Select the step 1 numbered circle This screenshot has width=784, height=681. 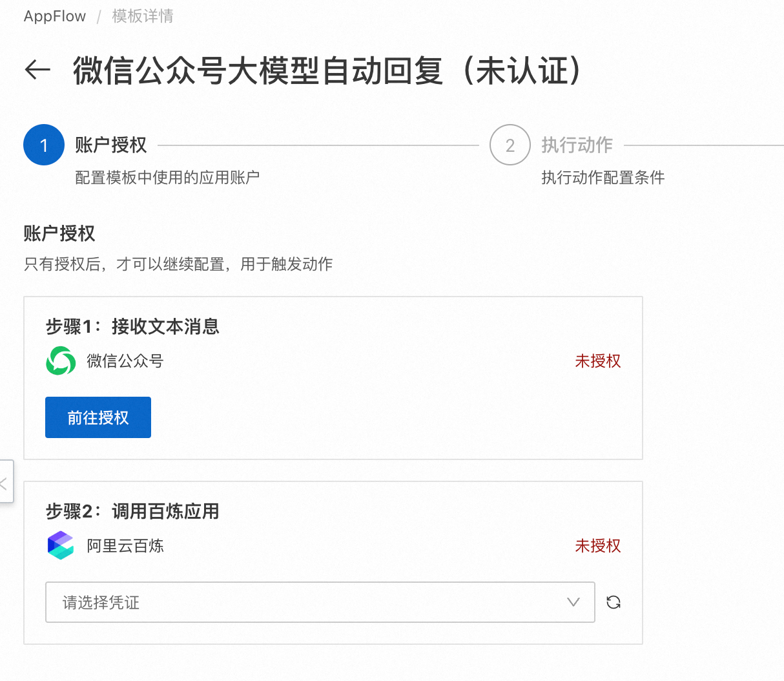tap(44, 145)
